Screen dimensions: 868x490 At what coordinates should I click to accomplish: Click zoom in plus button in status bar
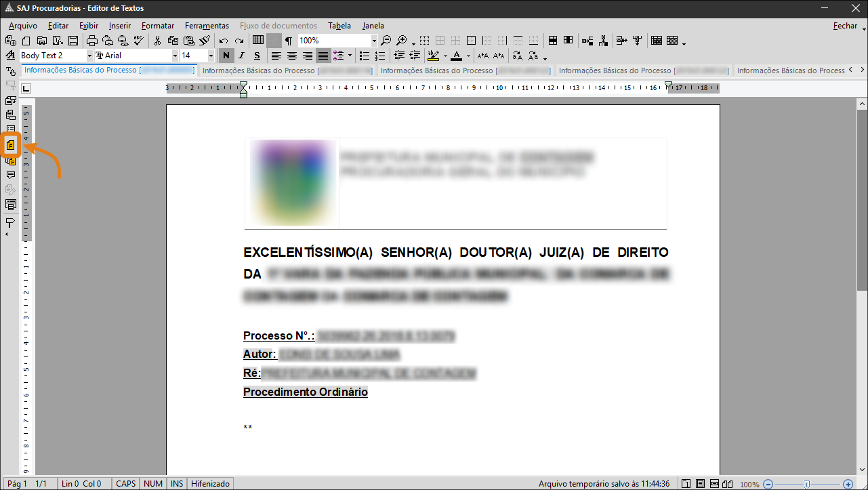click(x=848, y=484)
